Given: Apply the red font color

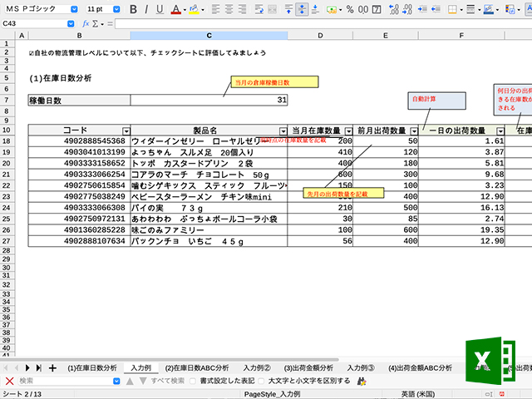Looking at the screenshot, I should (175, 9).
